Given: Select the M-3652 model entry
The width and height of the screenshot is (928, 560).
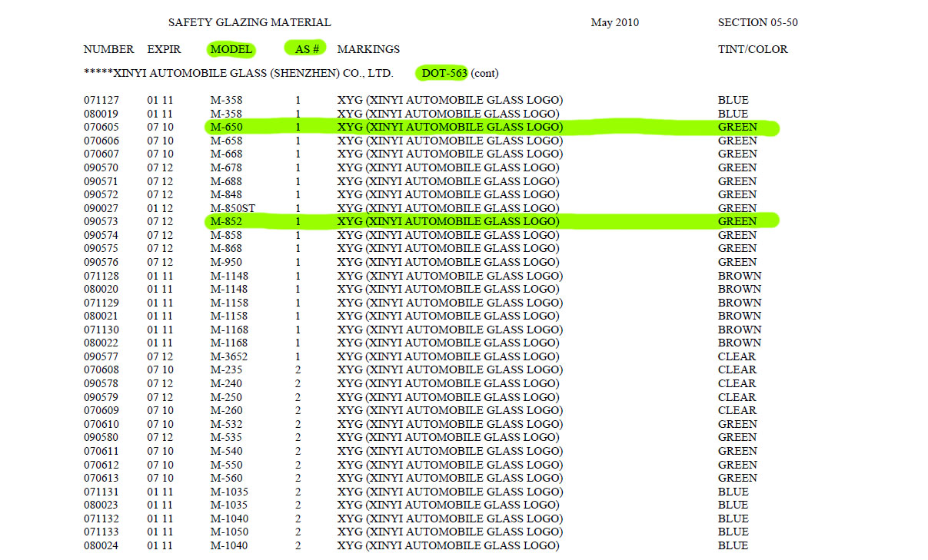Looking at the screenshot, I should (229, 356).
